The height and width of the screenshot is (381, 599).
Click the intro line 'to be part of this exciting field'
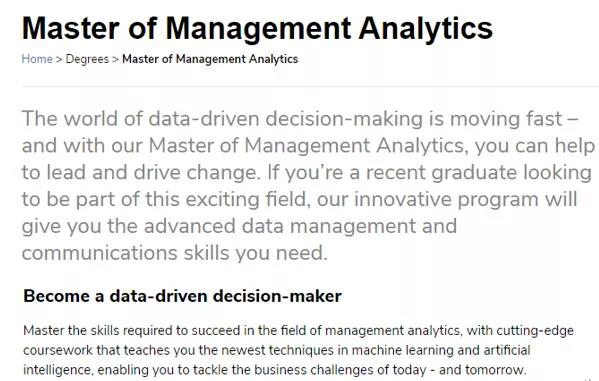[300, 199]
